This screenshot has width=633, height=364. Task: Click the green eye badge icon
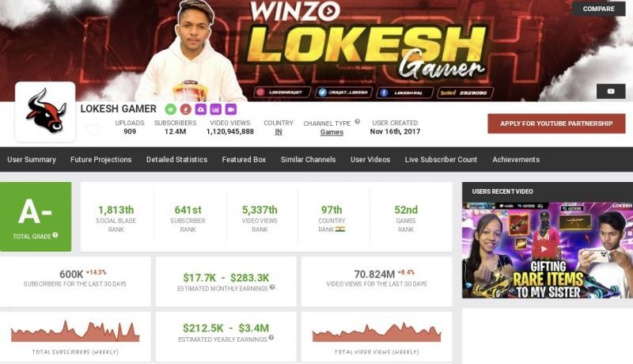click(x=171, y=109)
